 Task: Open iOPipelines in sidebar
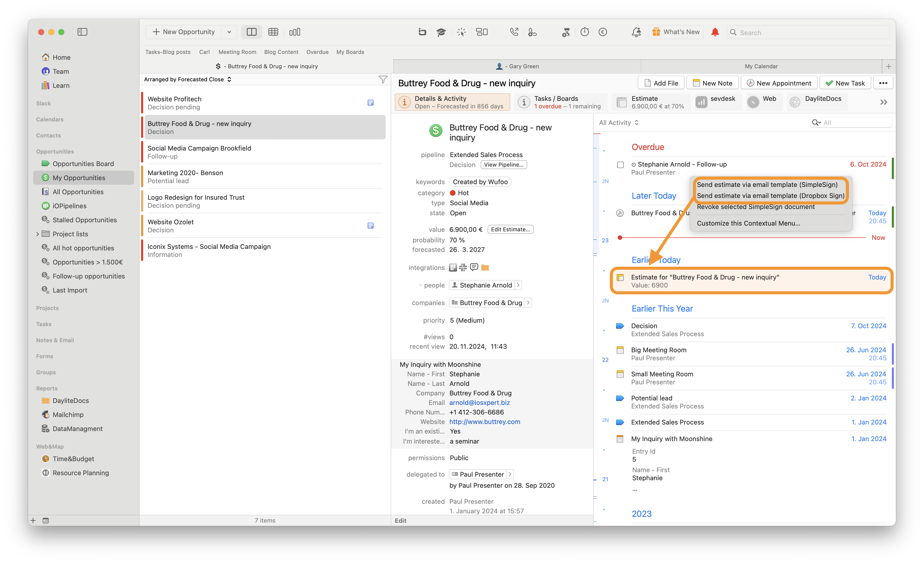point(69,206)
